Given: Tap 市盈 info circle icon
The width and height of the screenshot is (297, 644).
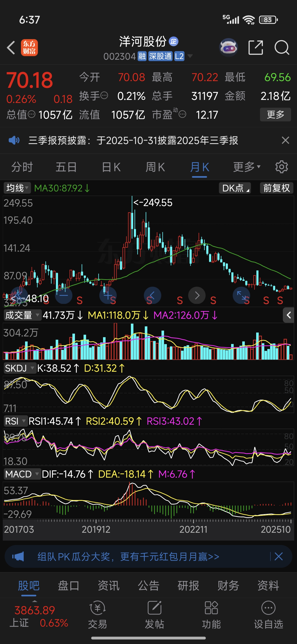Looking at the screenshot, I should [x=183, y=114].
